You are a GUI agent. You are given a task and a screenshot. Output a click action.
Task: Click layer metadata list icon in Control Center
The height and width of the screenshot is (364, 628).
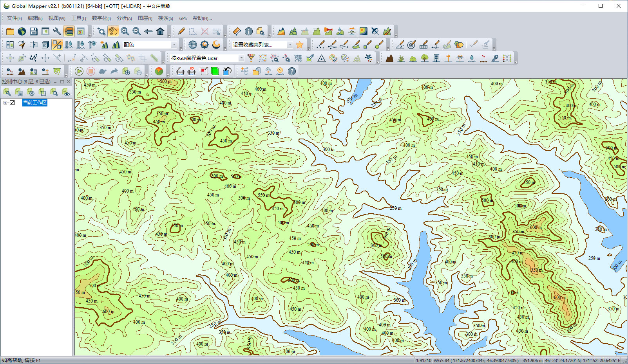point(19,92)
